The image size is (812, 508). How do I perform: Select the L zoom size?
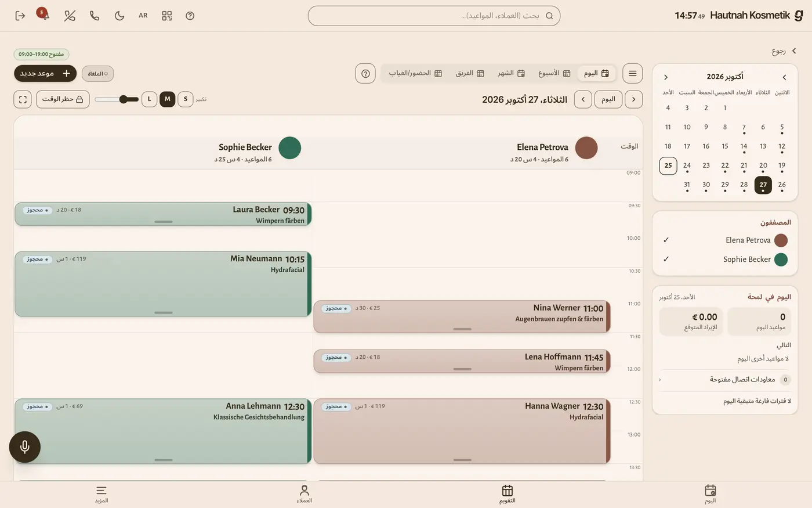[x=150, y=99]
